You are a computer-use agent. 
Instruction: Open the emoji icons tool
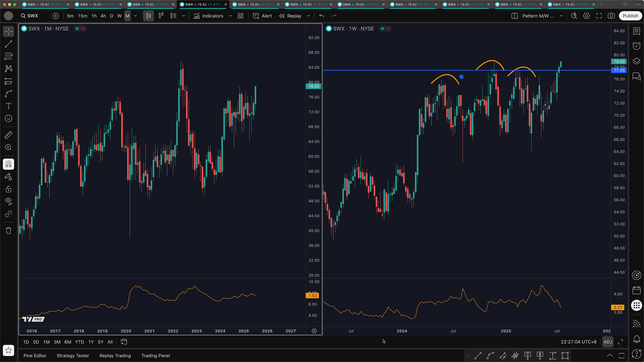tap(9, 118)
